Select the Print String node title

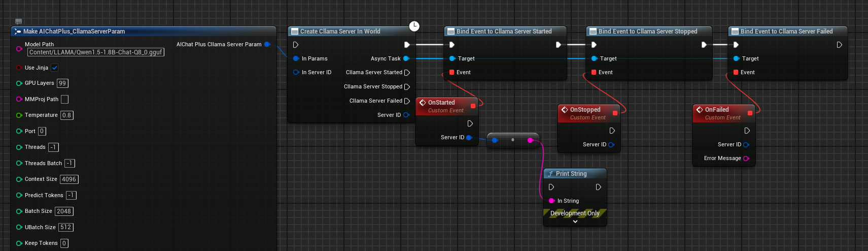click(x=571, y=174)
